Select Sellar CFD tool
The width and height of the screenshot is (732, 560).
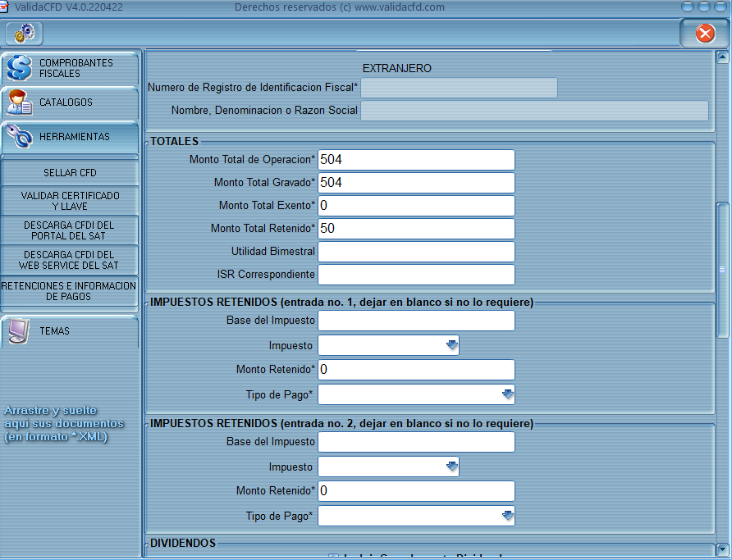point(70,173)
